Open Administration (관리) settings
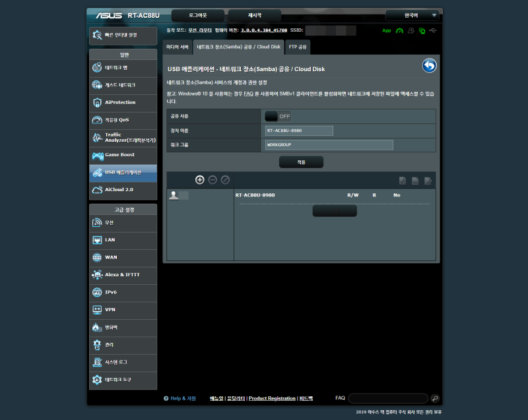 pos(123,345)
